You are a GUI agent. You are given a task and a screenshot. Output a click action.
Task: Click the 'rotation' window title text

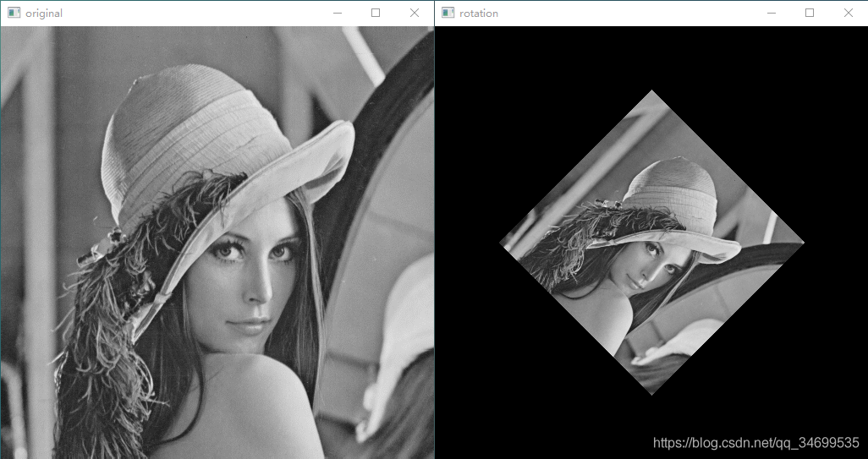pos(479,14)
